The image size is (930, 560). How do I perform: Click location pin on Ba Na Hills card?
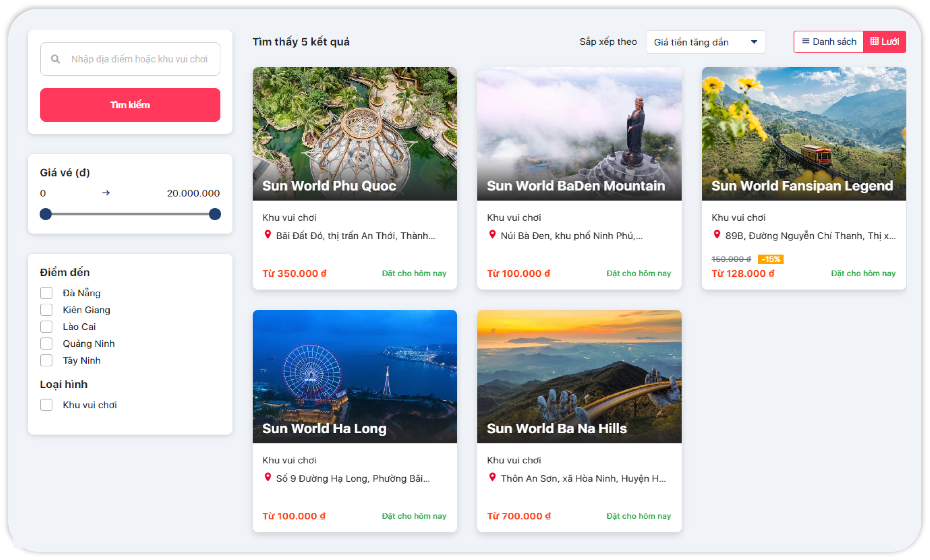(x=492, y=477)
